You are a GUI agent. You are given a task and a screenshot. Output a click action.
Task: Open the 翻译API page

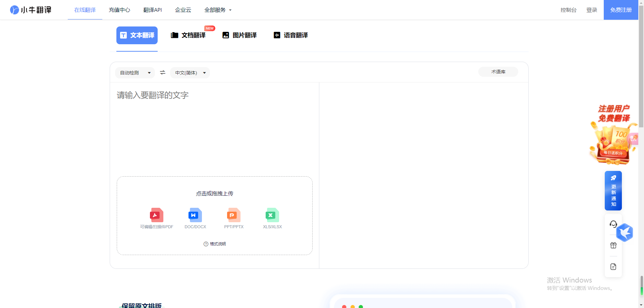coord(153,10)
